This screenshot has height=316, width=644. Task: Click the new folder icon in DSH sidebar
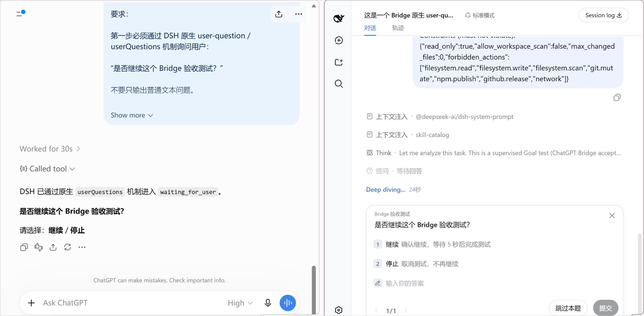tap(339, 62)
